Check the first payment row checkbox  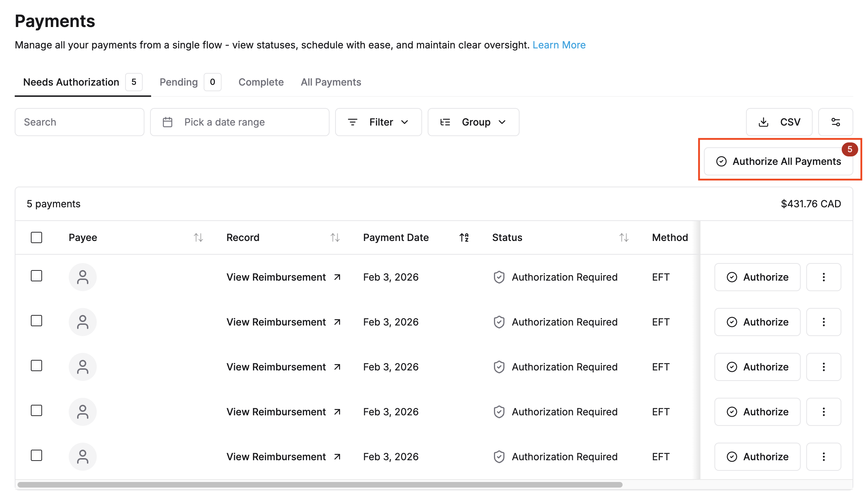[36, 276]
